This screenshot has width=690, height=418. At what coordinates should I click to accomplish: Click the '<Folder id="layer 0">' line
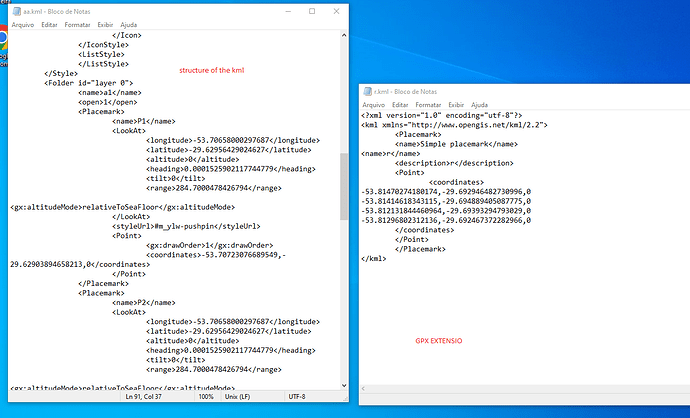88,83
